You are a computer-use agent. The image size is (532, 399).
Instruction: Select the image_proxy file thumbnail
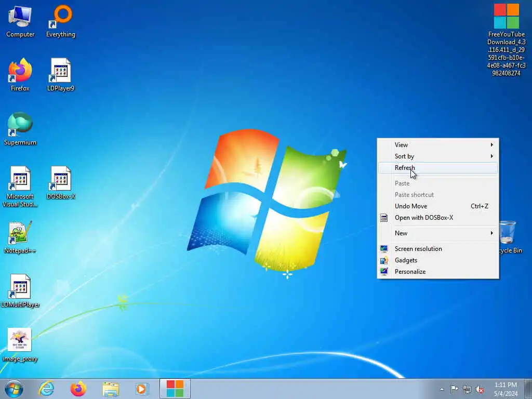point(20,345)
